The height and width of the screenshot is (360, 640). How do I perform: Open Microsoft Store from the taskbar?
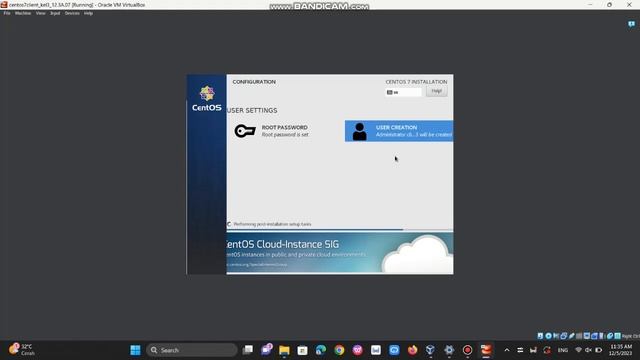(x=302, y=350)
